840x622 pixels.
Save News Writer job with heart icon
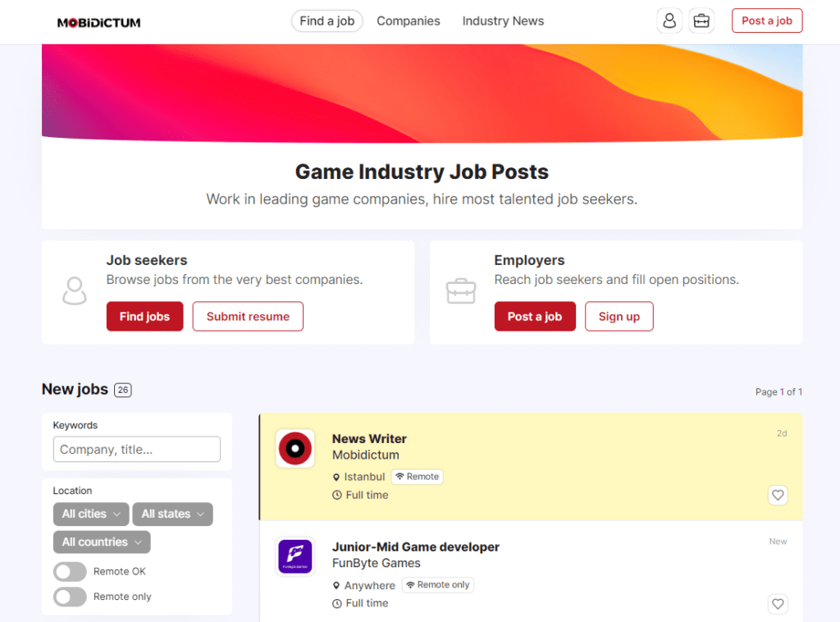tap(778, 495)
